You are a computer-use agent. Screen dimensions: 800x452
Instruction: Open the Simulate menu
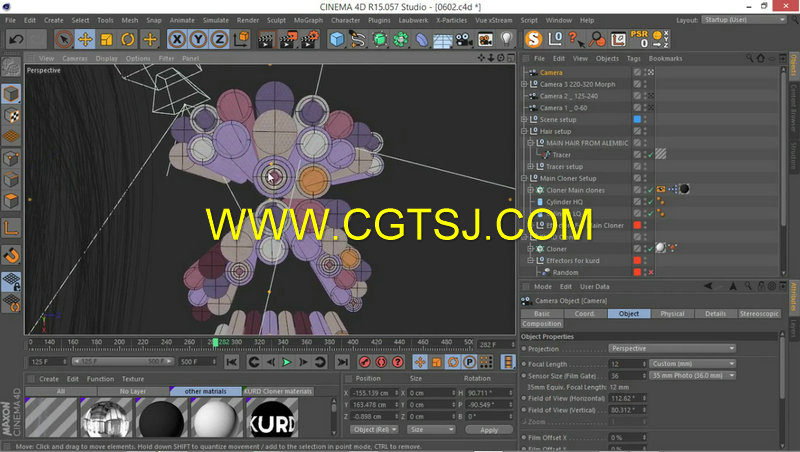pyautogui.click(x=216, y=20)
